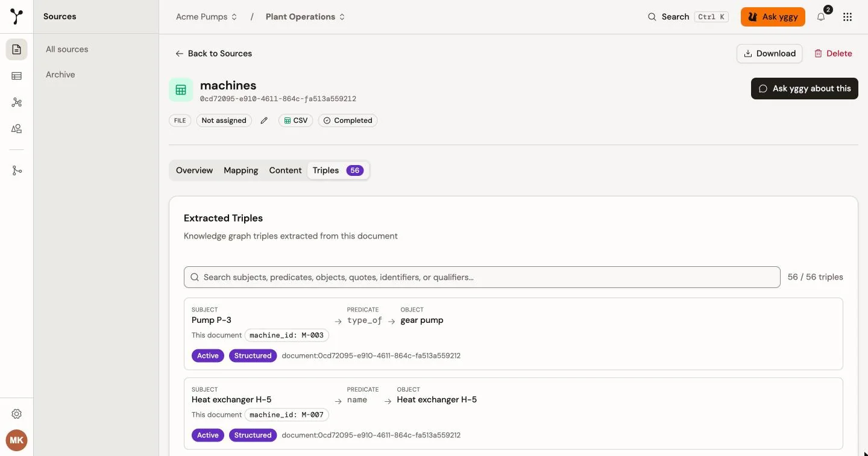Click the yggy logo in the sidebar
868x456 pixels.
click(x=17, y=16)
